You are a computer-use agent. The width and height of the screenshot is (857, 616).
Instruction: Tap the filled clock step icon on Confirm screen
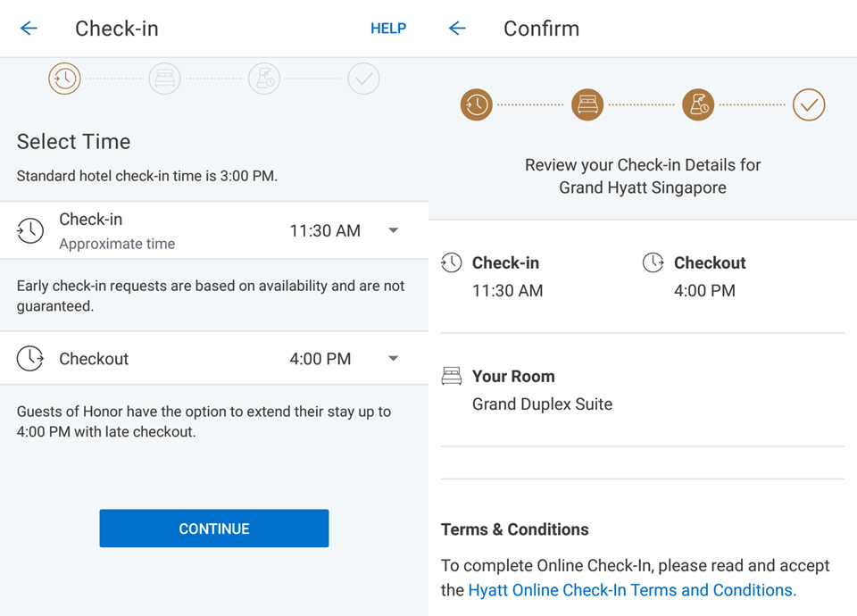(x=477, y=104)
